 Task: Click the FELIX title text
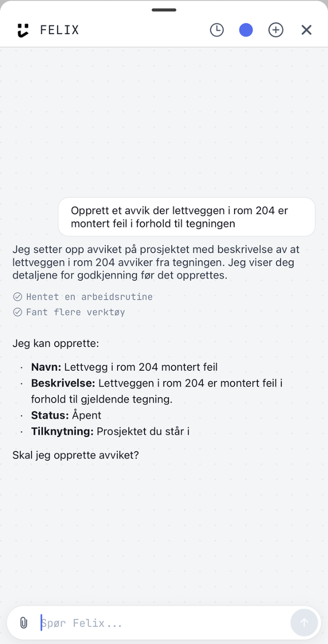(x=59, y=30)
